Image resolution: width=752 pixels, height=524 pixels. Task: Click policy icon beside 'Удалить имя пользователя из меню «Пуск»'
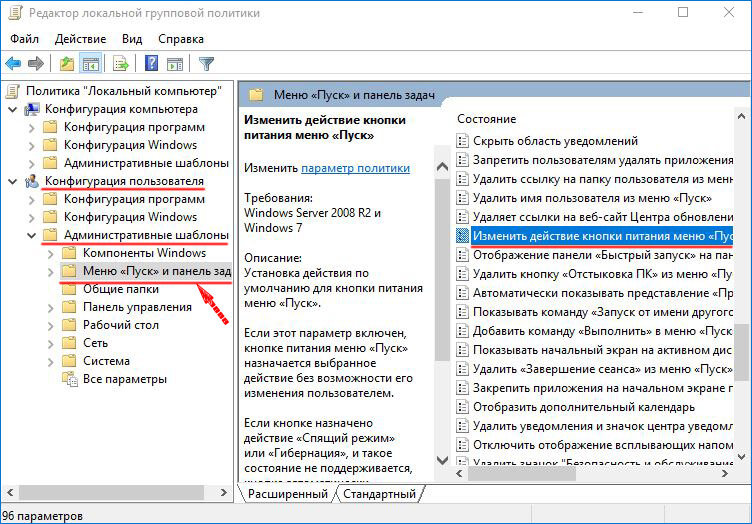[462, 198]
